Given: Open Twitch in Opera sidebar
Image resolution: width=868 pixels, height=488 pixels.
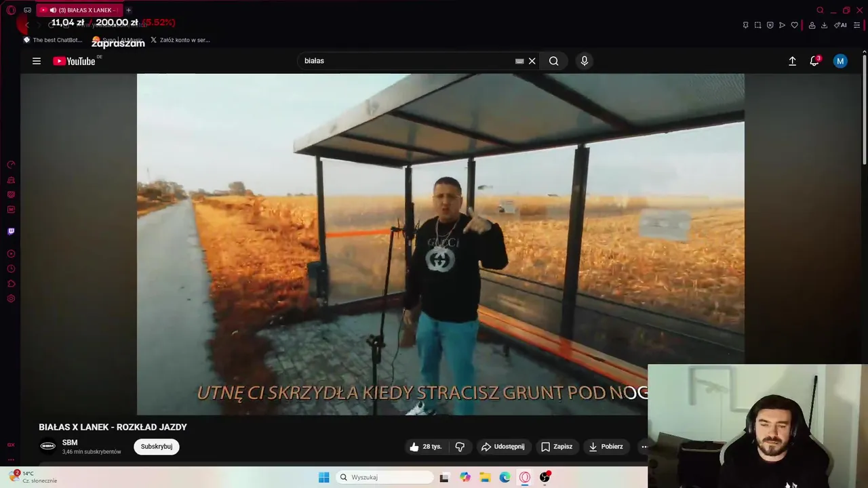Looking at the screenshot, I should click(11, 231).
